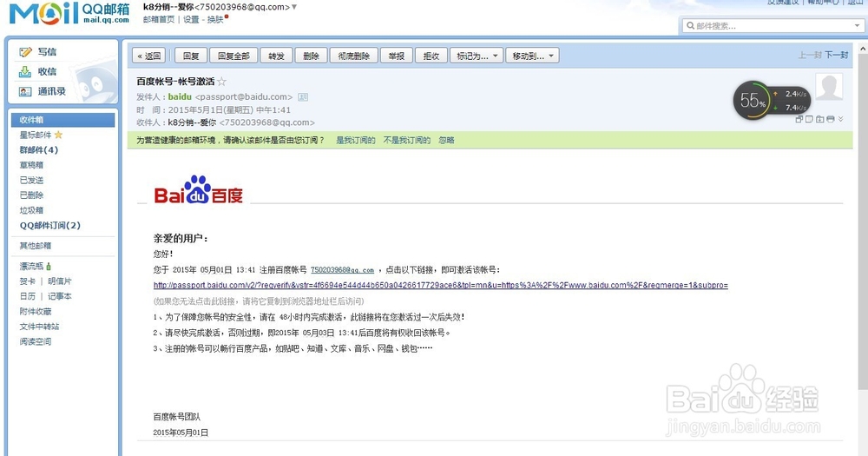Click sender name baidu in header
The height and width of the screenshot is (456, 868).
tap(180, 97)
